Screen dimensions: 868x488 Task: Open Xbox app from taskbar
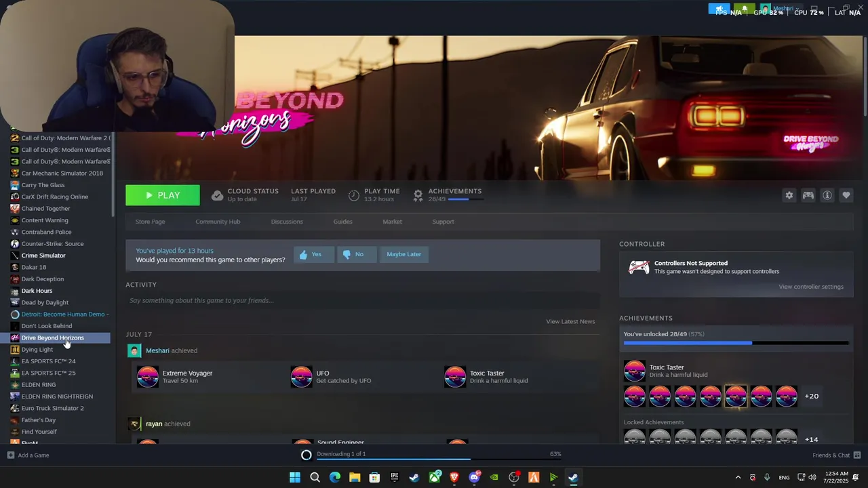(x=435, y=477)
